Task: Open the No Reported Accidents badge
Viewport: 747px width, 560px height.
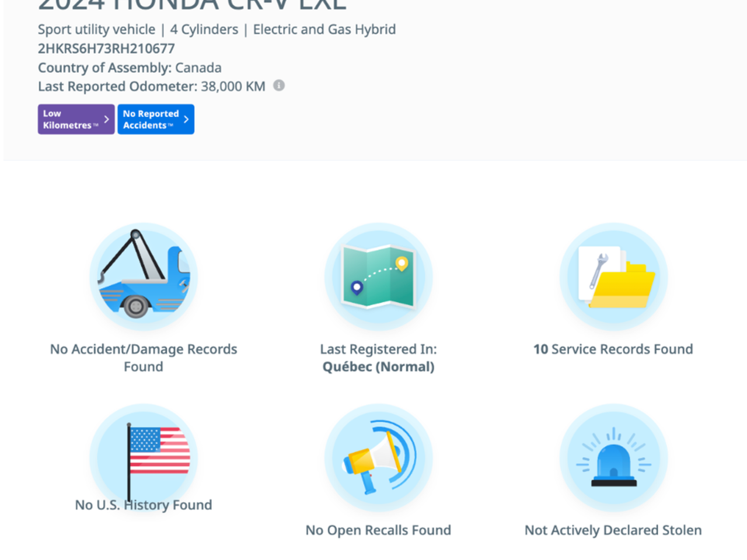Action: 151,120
